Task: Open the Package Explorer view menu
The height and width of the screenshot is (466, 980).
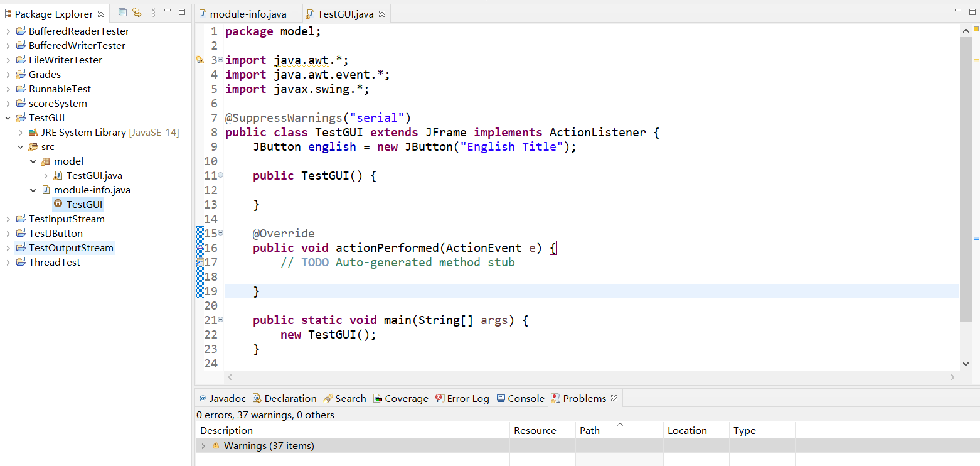Action: [153, 13]
